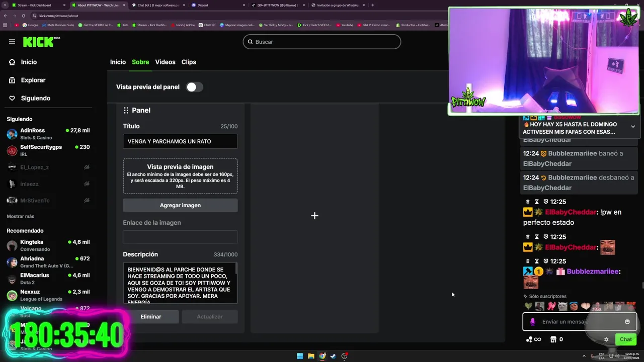Screen dimensions: 644x362
Task: Open File Explorer from taskbar
Action: click(311, 356)
